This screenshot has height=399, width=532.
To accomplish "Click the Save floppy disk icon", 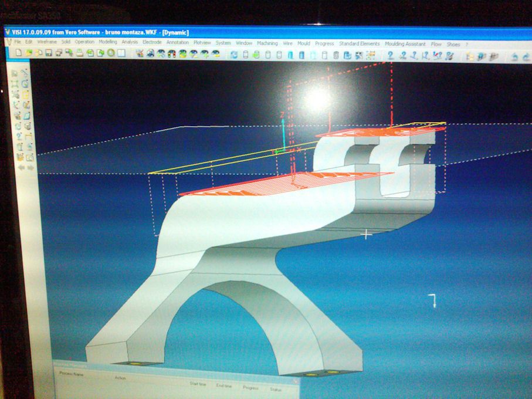I will 49,53.
